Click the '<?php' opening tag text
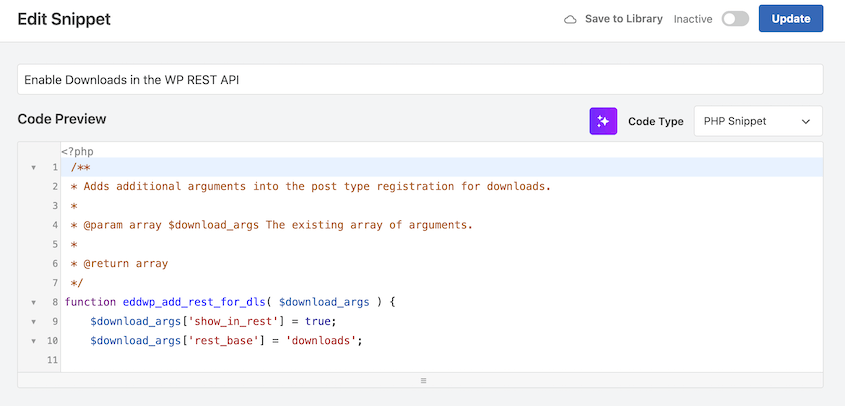The width and height of the screenshot is (845, 406). (78, 152)
